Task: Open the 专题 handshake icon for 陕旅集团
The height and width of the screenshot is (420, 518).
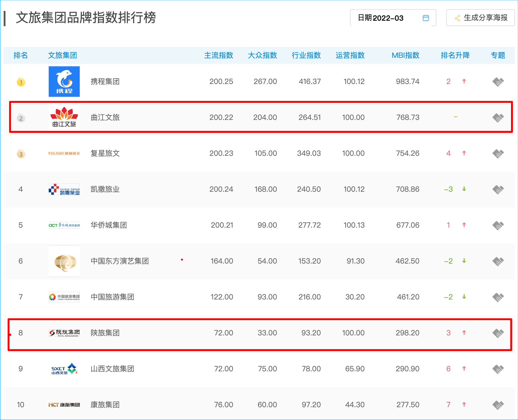Action: click(498, 333)
